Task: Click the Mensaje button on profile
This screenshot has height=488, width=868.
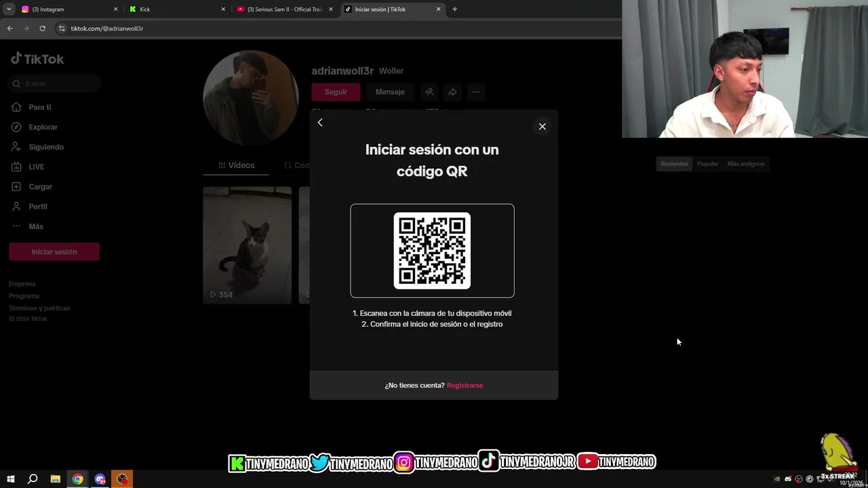Action: [390, 91]
